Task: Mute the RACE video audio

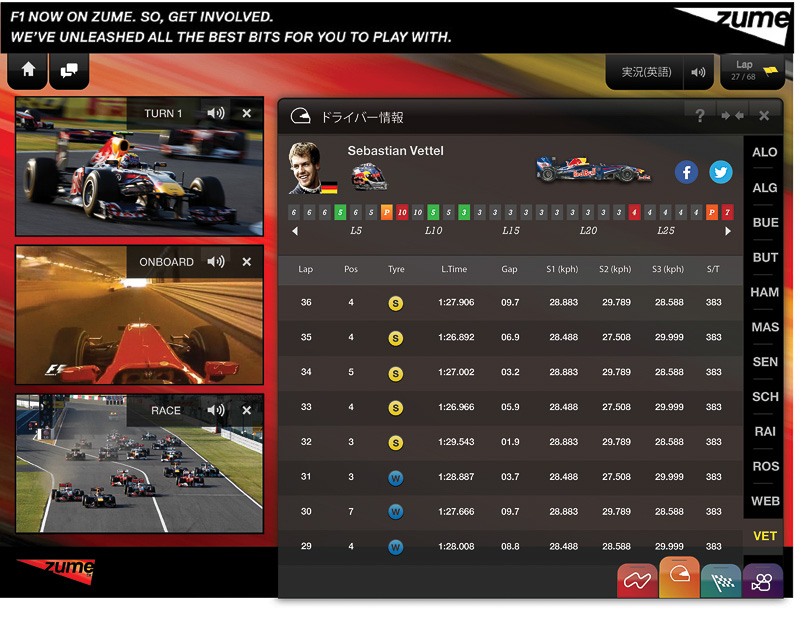Action: 216,410
